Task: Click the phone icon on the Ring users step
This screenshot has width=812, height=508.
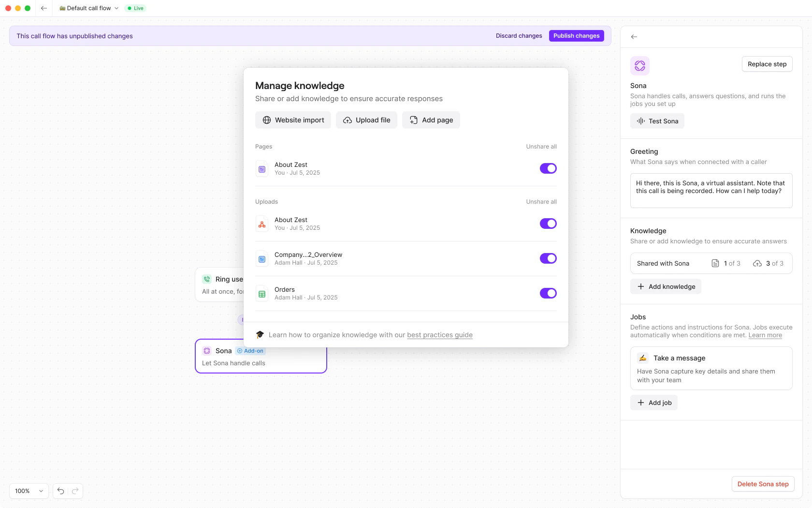Action: [x=207, y=279]
